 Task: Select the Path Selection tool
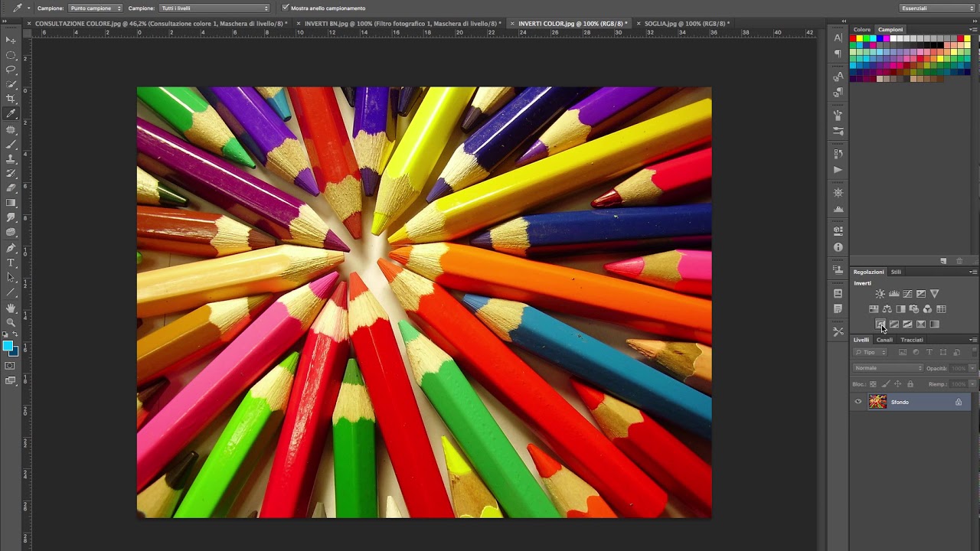pyautogui.click(x=11, y=277)
